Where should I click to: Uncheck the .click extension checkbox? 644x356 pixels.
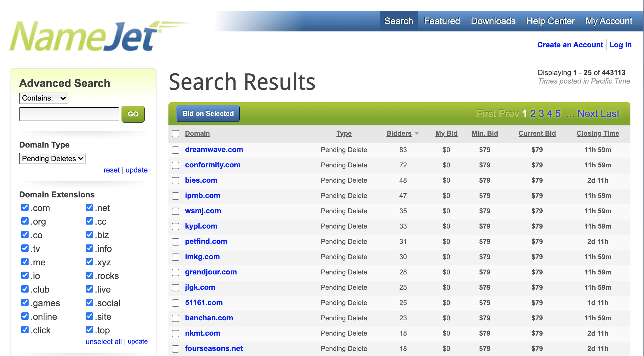coord(25,330)
